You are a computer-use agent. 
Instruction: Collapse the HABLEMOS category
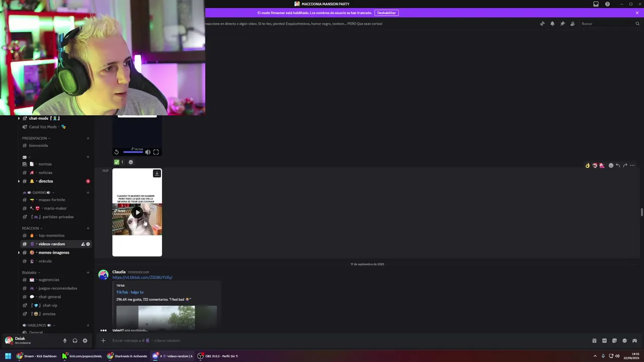[x=38, y=325]
